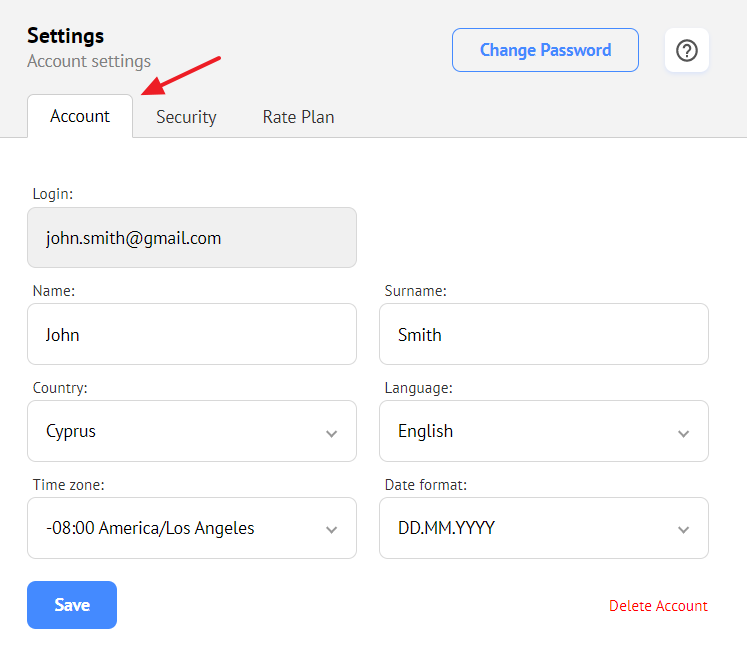747x657 pixels.
Task: Focus the Name field containing John
Action: click(192, 334)
